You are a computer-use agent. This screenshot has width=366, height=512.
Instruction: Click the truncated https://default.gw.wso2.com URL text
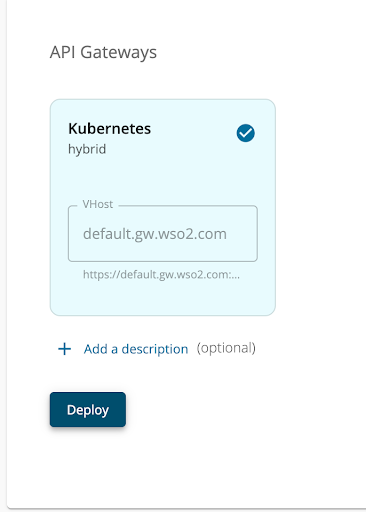point(161,274)
